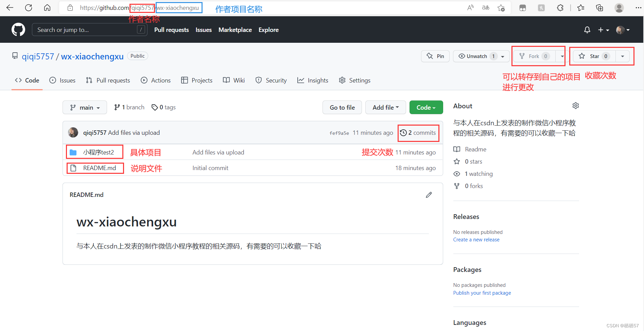Open the browser favorites list icon
This screenshot has width=644, height=331.
click(x=581, y=8)
